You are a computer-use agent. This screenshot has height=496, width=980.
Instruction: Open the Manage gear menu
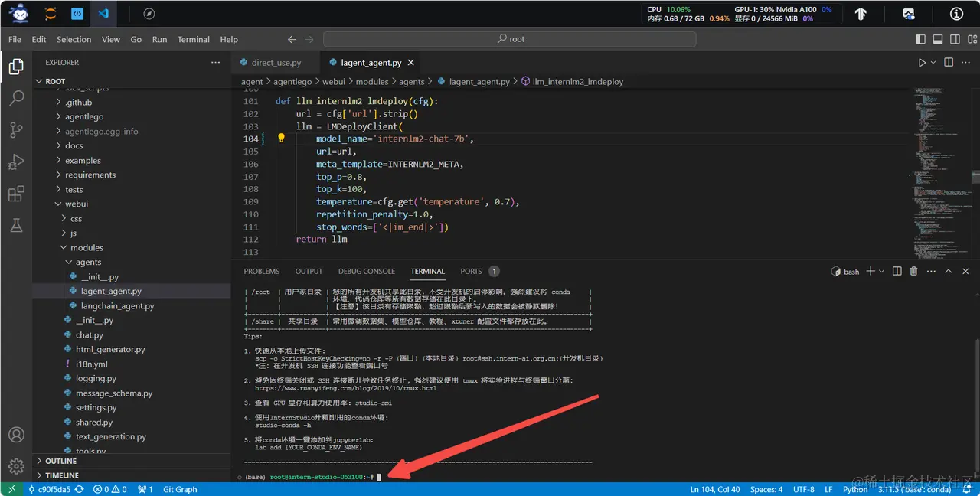16,465
